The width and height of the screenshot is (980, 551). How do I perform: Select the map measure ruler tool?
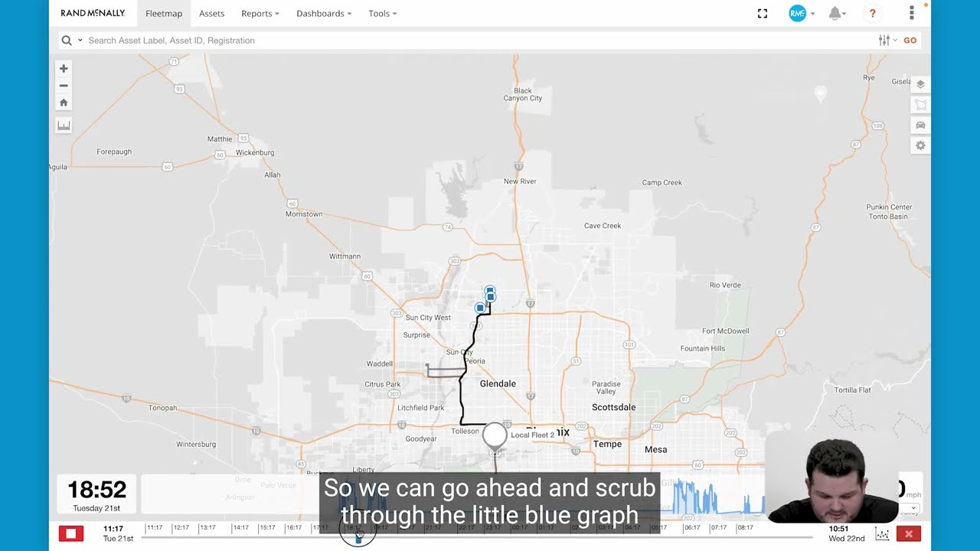pyautogui.click(x=64, y=126)
